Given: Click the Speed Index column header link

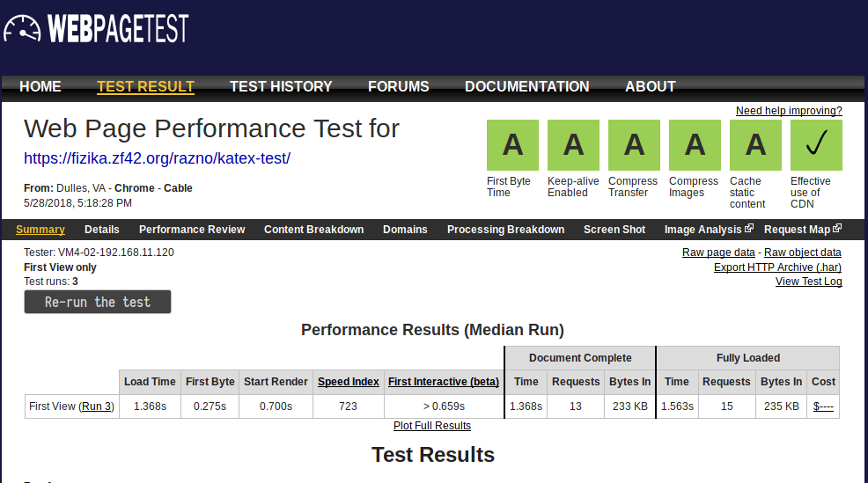Looking at the screenshot, I should coord(349,382).
